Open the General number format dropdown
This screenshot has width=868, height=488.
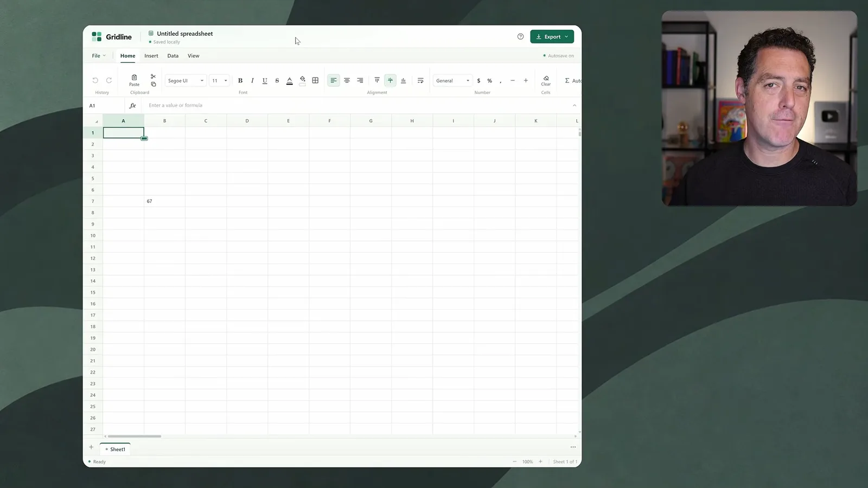452,80
